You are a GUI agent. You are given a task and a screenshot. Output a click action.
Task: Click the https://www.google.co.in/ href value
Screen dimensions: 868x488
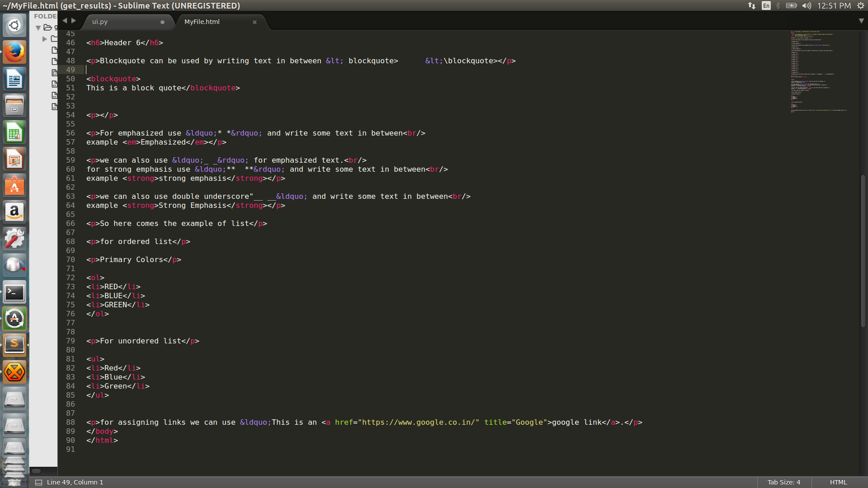(x=419, y=422)
